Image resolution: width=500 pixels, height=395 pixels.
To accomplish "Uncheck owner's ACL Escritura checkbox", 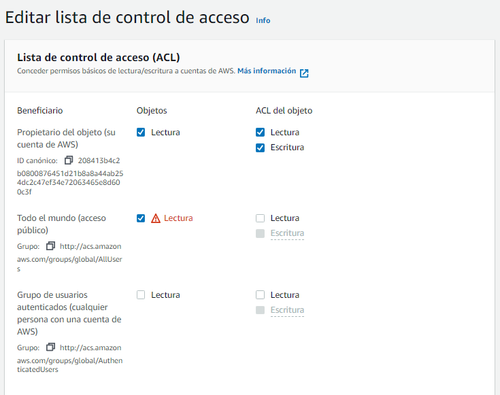I will 260,148.
